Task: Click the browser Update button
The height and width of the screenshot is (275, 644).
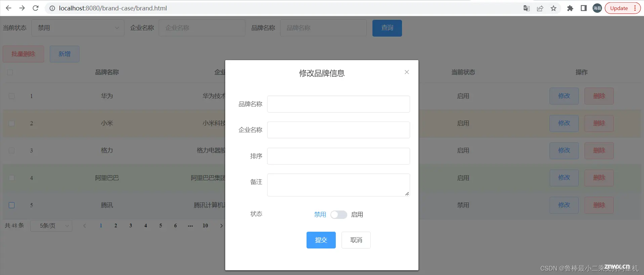Action: [x=622, y=8]
